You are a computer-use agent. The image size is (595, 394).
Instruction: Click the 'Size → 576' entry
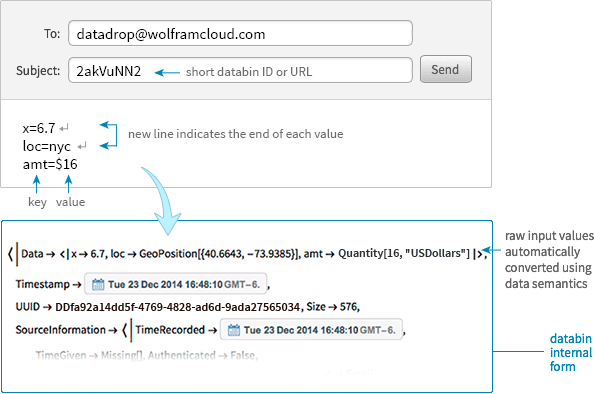[x=332, y=307]
